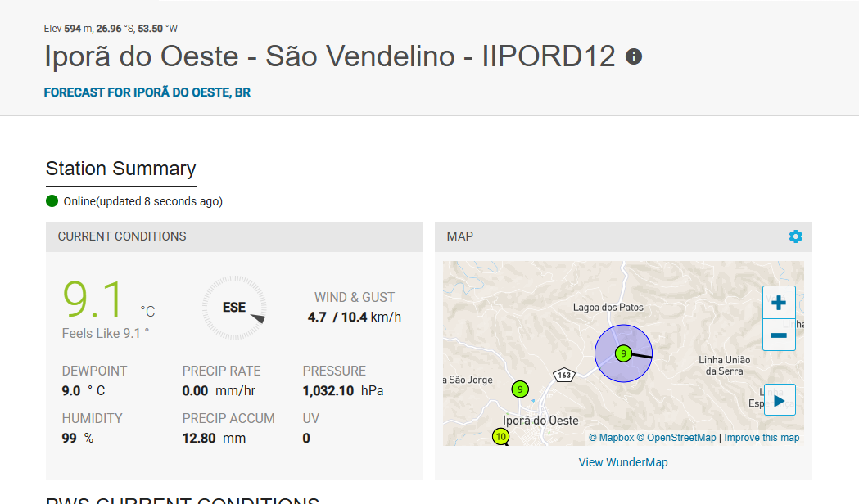859x504 pixels.
Task: Click the info icon beside station title
Action: coord(634,56)
